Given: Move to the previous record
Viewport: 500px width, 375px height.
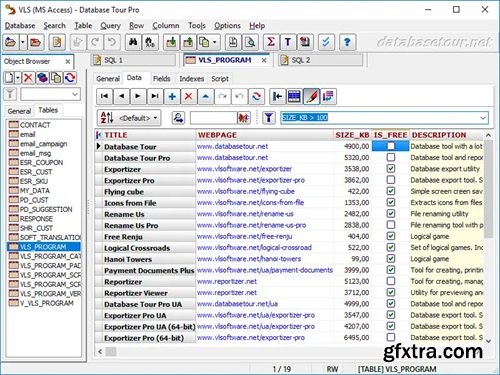Looking at the screenshot, I should pyautogui.click(x=121, y=96).
